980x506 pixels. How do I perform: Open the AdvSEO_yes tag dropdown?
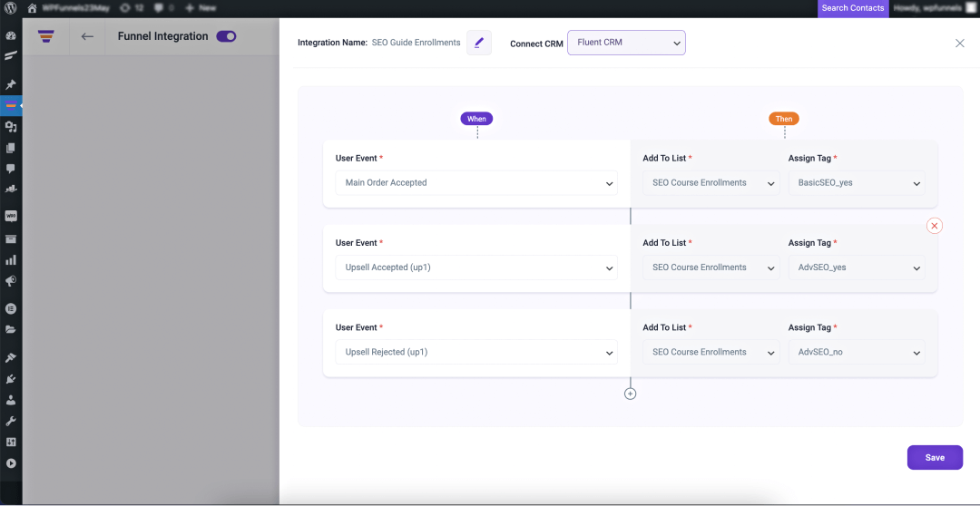click(x=857, y=268)
